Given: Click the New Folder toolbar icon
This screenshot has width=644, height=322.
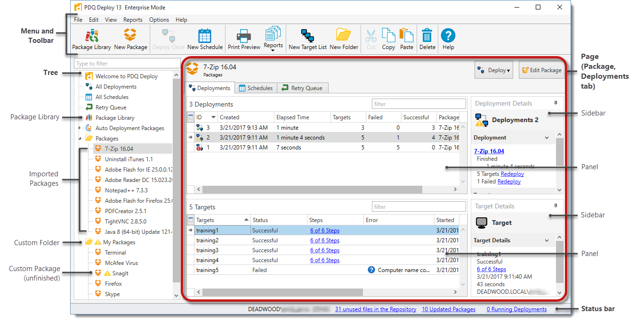Looking at the screenshot, I should point(344,36).
